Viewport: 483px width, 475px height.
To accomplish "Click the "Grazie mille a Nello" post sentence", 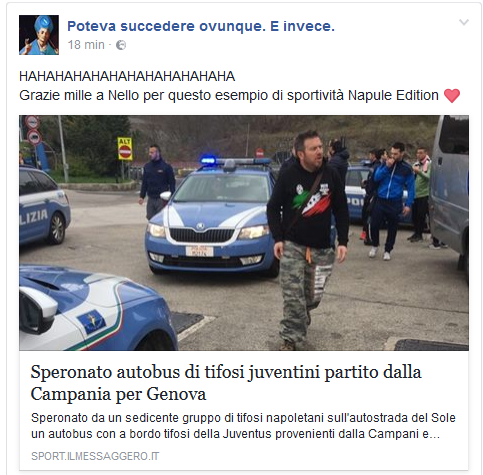I will tap(229, 95).
